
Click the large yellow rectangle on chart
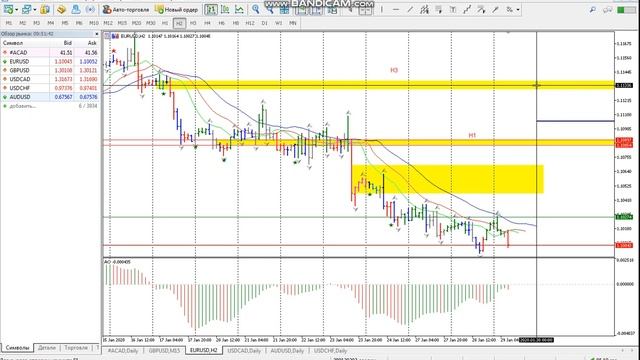pos(447,179)
